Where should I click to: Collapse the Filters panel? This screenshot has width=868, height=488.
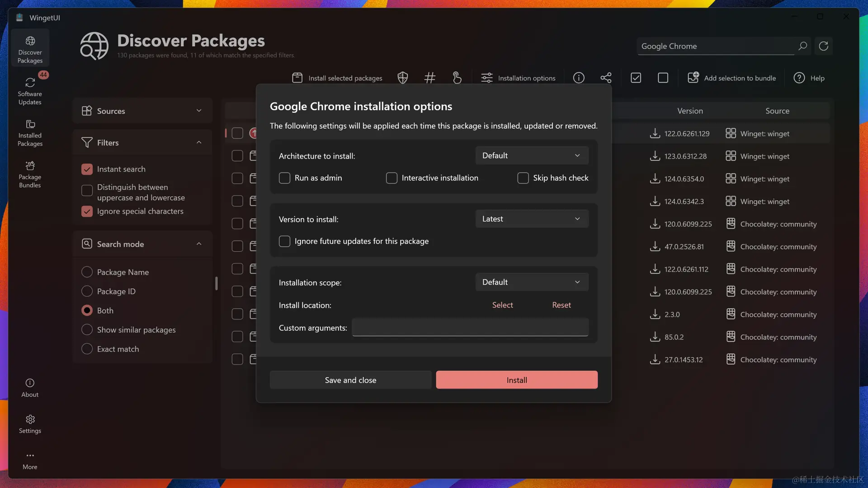[142, 142]
